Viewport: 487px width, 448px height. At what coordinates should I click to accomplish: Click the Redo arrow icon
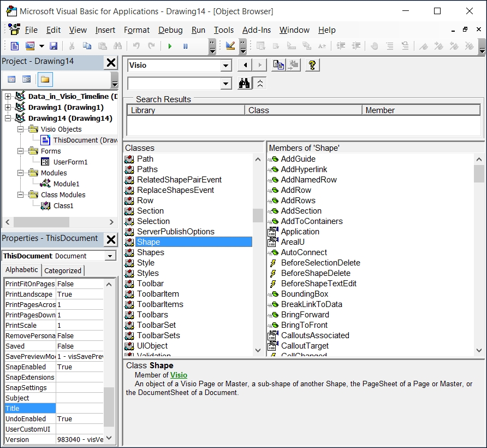click(151, 46)
